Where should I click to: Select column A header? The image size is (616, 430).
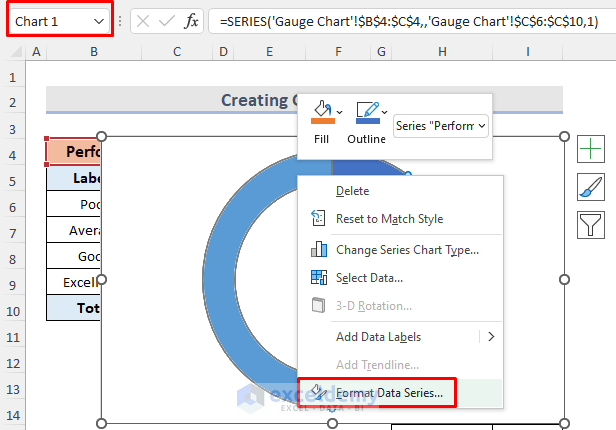click(x=36, y=51)
